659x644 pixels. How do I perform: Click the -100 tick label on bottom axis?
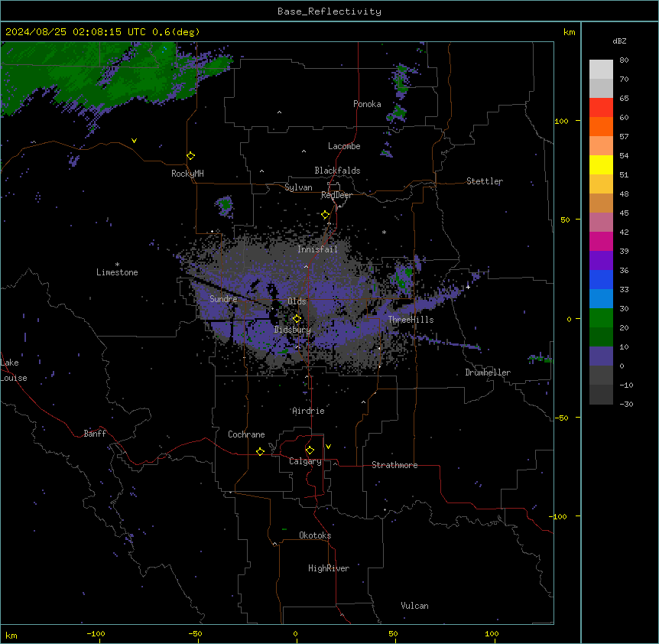tap(96, 633)
